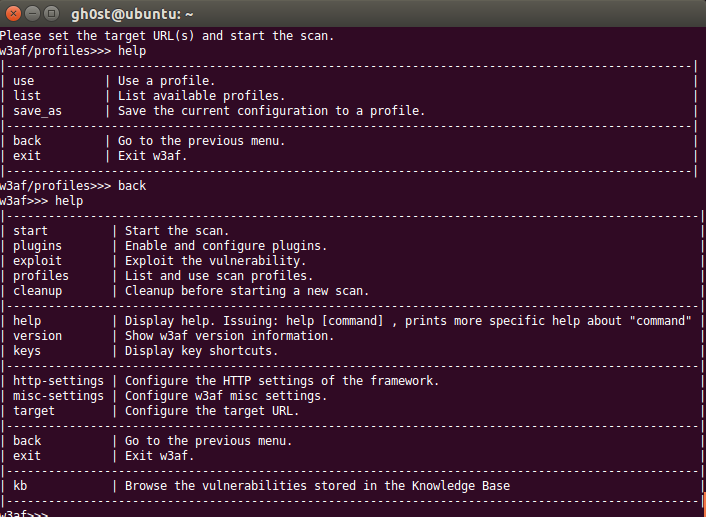Click the 'exploit' command entry
The height and width of the screenshot is (517, 706).
(x=37, y=260)
